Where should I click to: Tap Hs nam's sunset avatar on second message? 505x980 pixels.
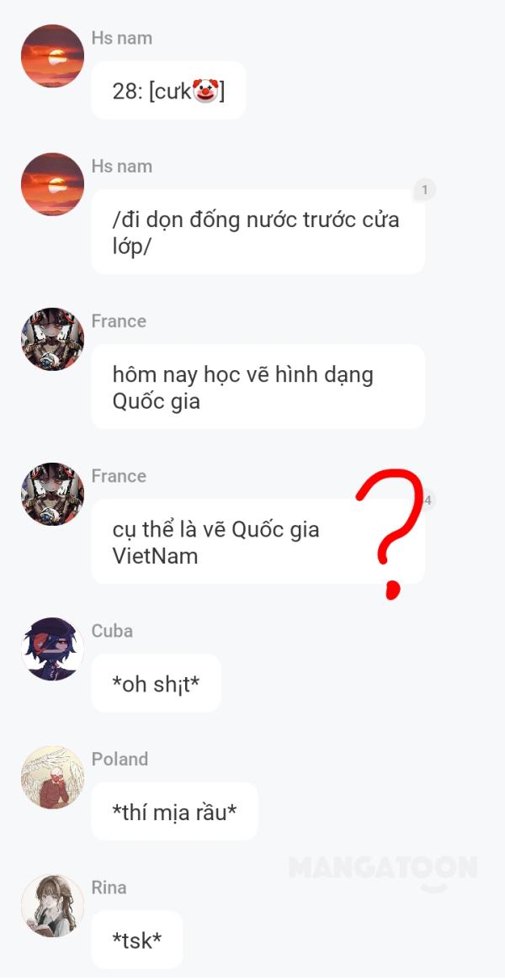point(52,184)
